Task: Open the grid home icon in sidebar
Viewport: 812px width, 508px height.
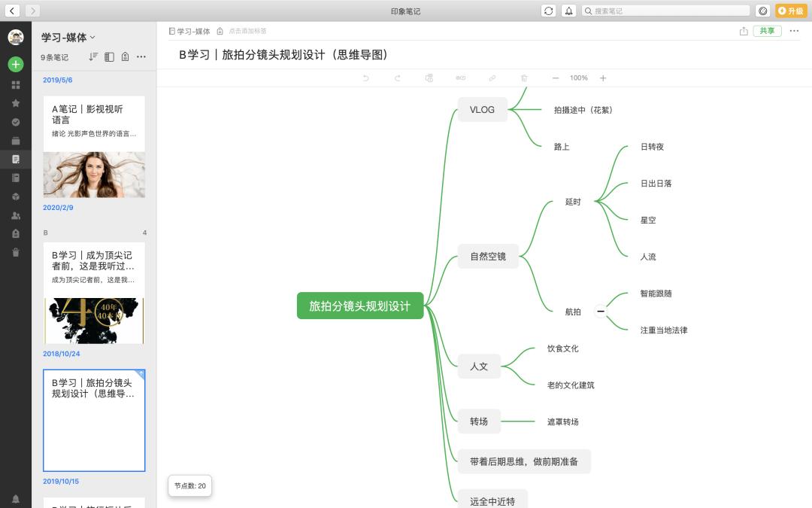Action: click(16, 84)
